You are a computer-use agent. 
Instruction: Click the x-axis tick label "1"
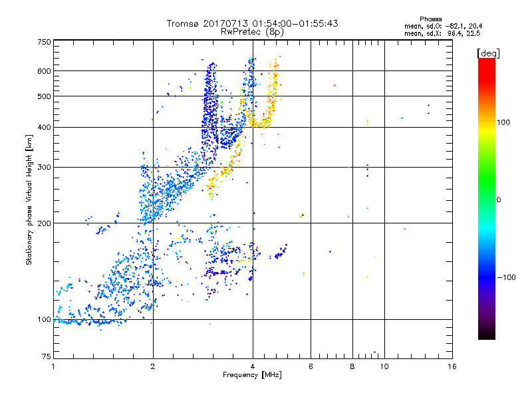click(x=53, y=366)
